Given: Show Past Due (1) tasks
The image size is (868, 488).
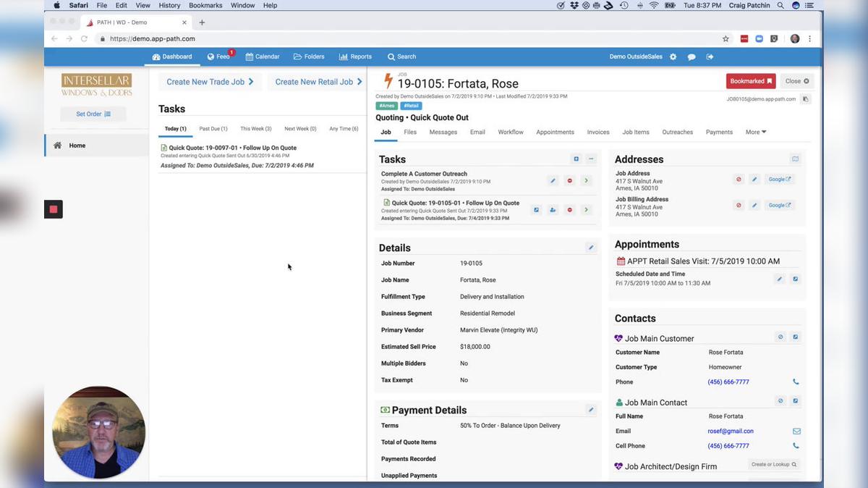Looking at the screenshot, I should 213,129.
